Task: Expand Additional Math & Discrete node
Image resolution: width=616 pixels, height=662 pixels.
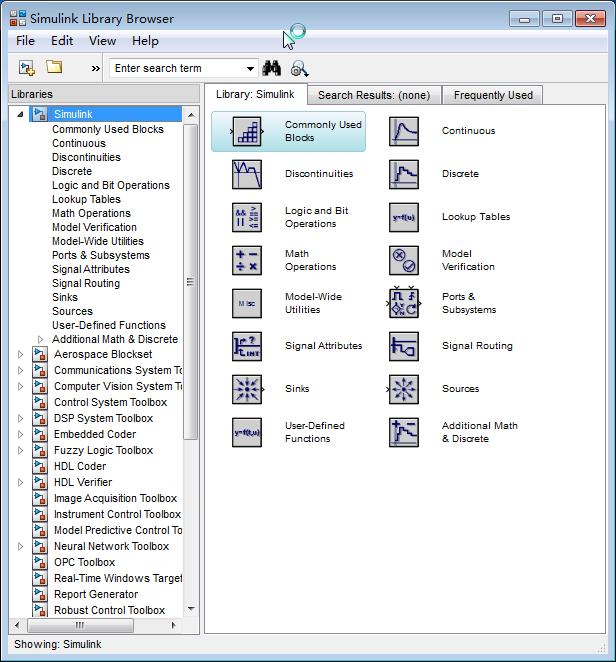Action: click(x=41, y=339)
